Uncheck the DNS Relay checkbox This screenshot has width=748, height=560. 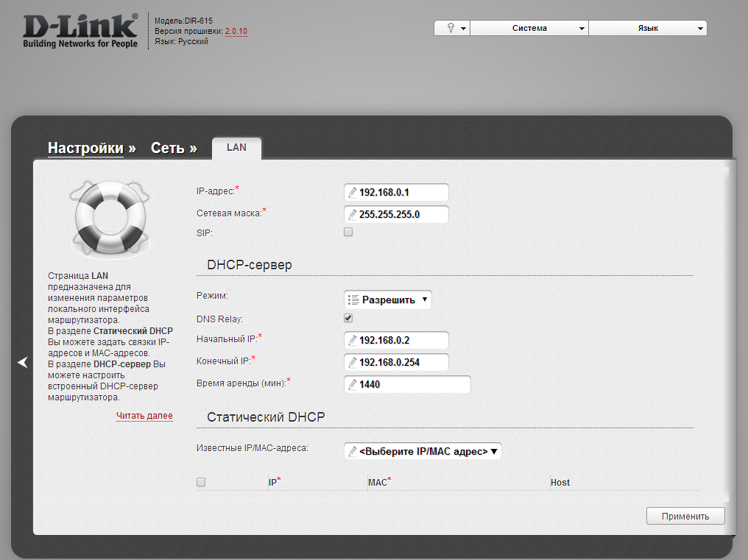[348, 319]
